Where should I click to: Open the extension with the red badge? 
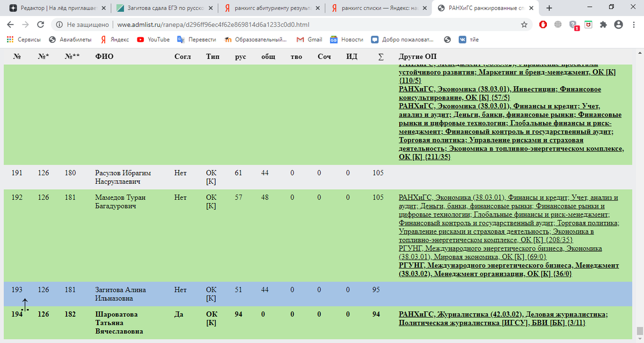pyautogui.click(x=573, y=25)
